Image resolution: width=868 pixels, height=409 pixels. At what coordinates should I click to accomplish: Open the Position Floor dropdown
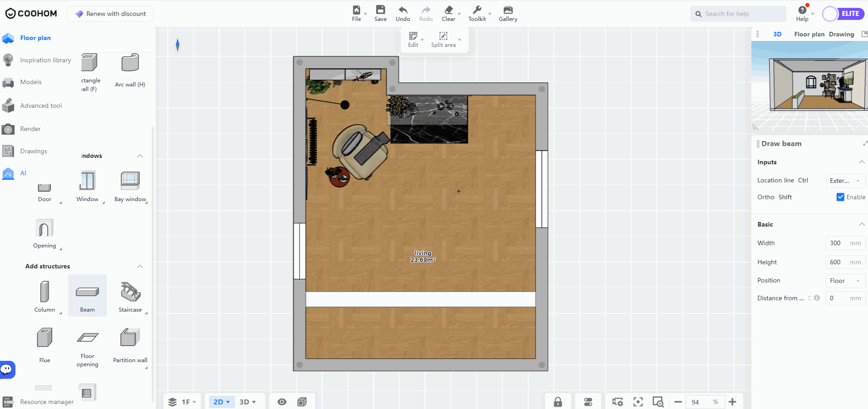pyautogui.click(x=845, y=281)
